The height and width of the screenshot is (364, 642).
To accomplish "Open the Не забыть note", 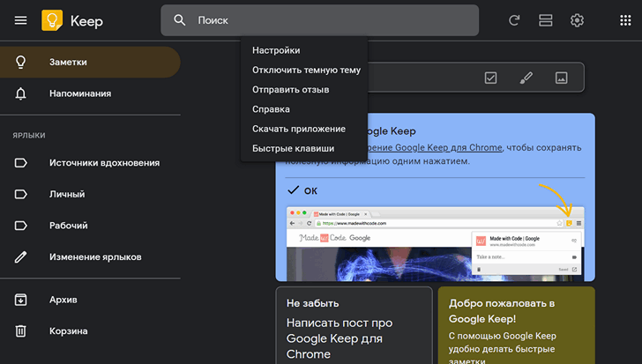I will 355,325.
